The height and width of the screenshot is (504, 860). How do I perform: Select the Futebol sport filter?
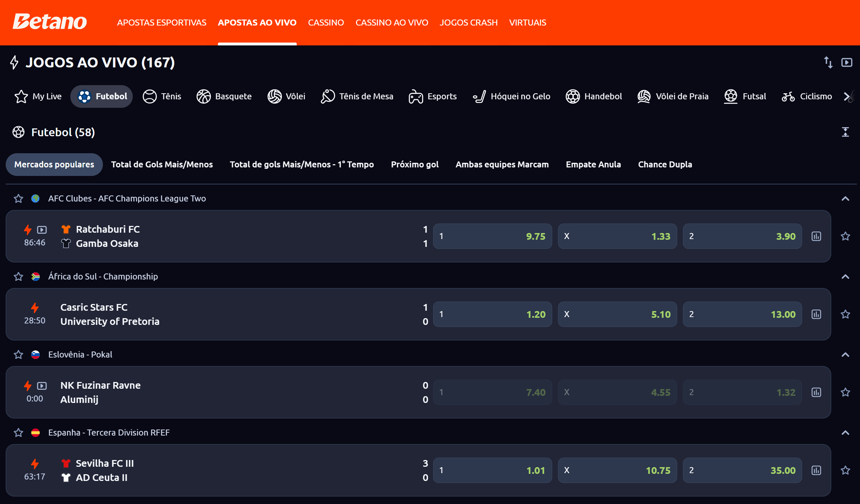coord(102,96)
